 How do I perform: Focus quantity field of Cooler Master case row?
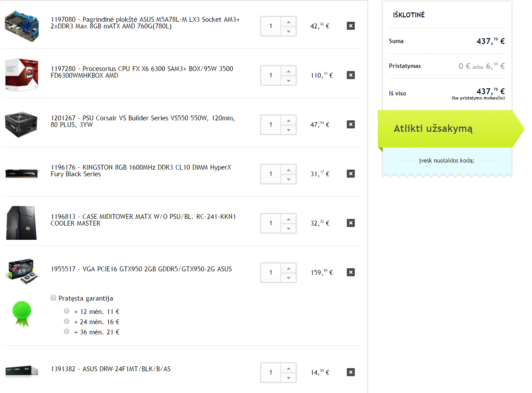271,223
